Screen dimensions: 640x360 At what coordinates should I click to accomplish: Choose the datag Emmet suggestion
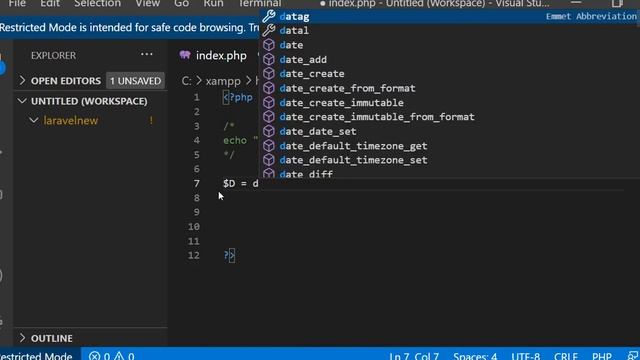pos(449,16)
